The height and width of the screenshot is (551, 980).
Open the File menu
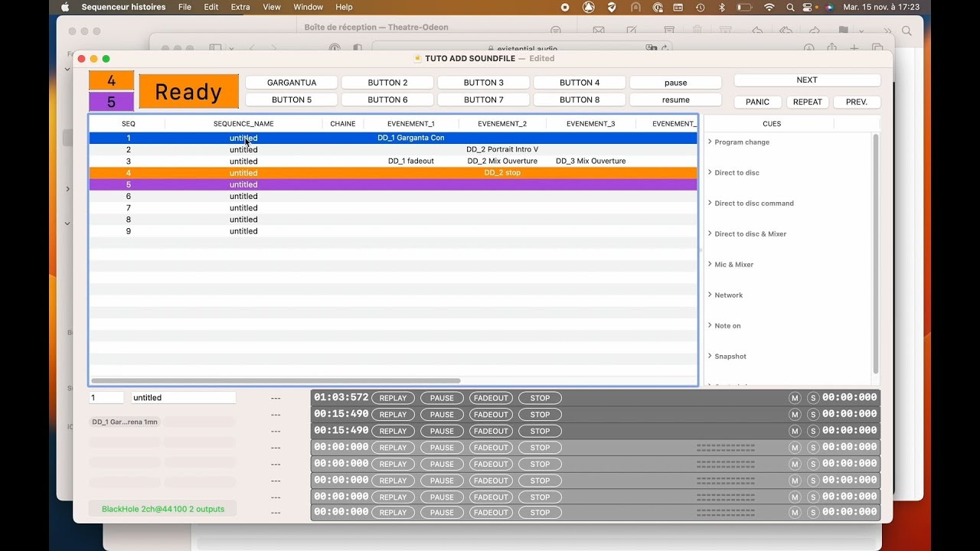point(185,7)
